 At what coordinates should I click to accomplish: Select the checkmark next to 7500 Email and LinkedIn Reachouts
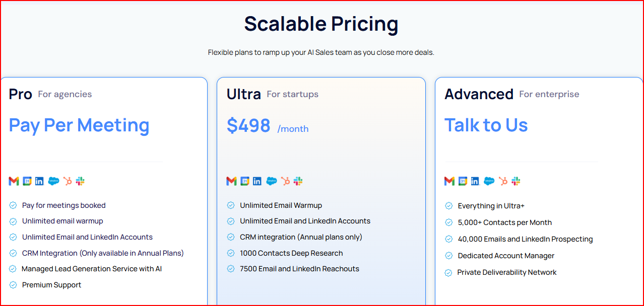click(231, 269)
